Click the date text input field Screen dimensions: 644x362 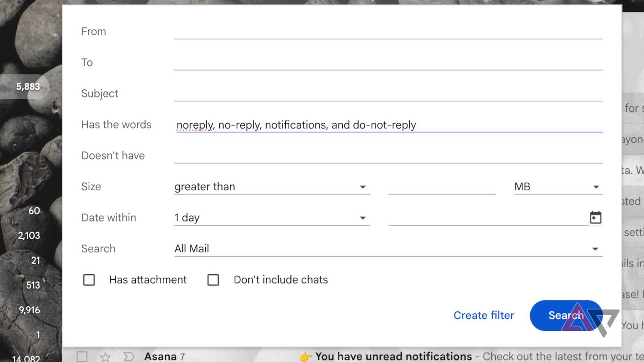[488, 217]
